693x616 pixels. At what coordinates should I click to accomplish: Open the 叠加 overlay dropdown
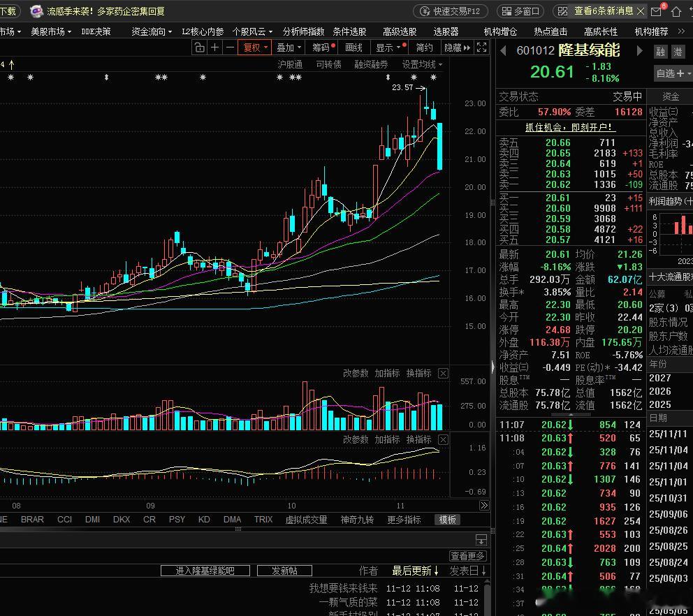click(x=289, y=47)
